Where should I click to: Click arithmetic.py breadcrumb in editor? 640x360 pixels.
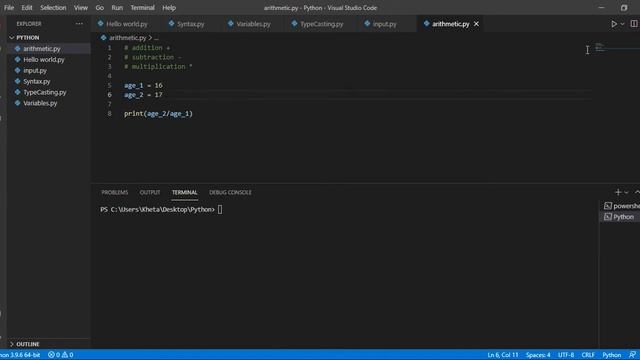(x=127, y=38)
